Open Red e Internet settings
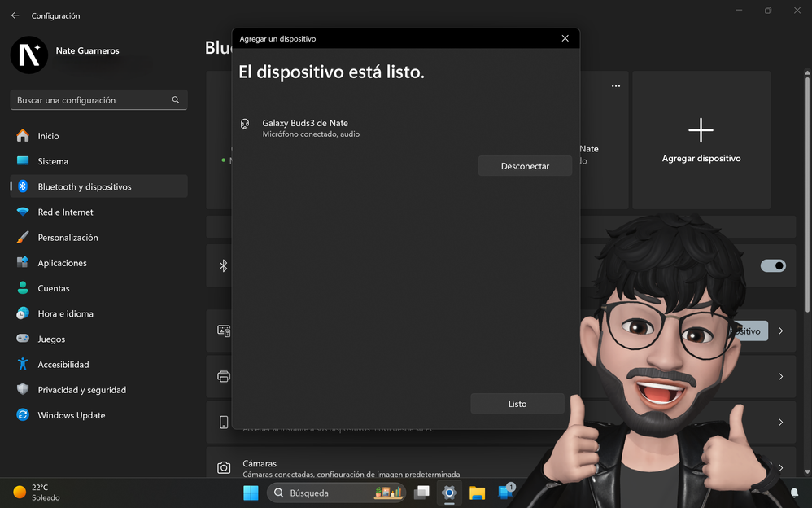This screenshot has height=508, width=812. tap(99, 212)
